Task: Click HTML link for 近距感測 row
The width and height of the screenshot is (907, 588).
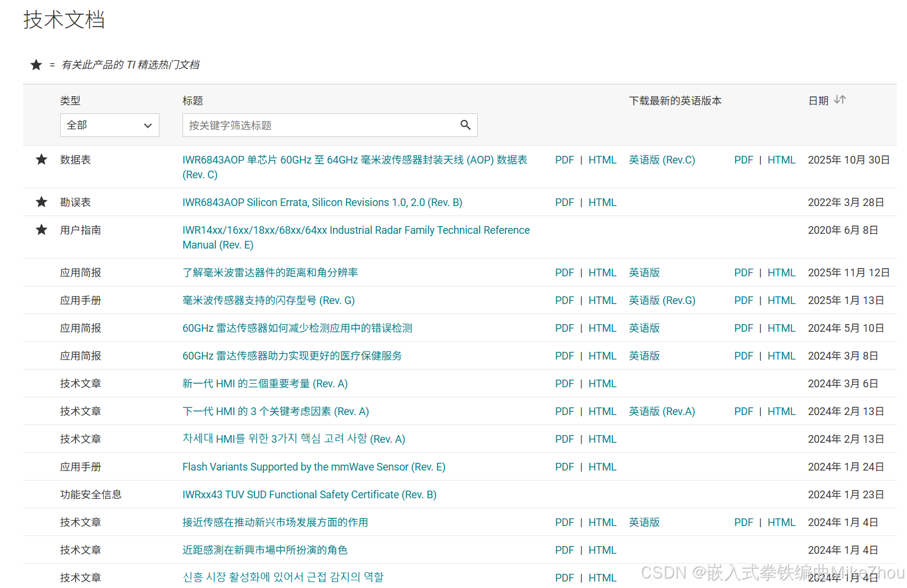Action: 602,550
